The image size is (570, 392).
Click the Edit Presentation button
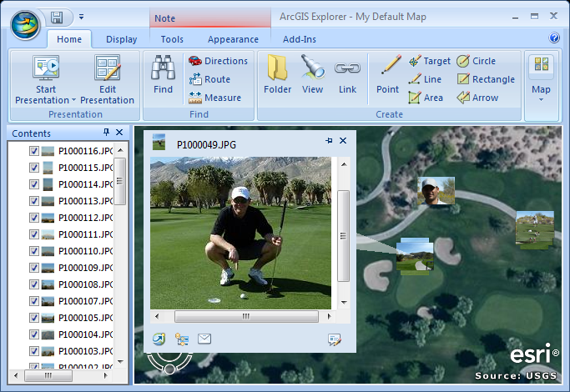(107, 80)
